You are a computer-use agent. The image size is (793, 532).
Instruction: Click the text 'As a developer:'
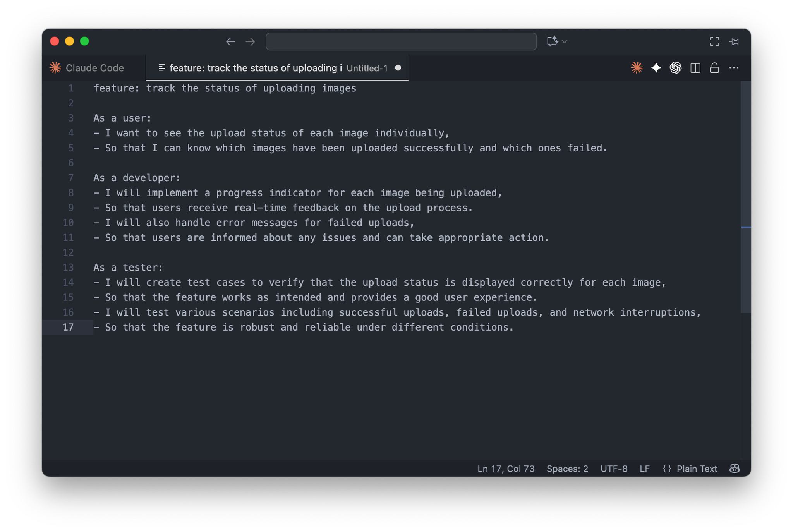(137, 178)
